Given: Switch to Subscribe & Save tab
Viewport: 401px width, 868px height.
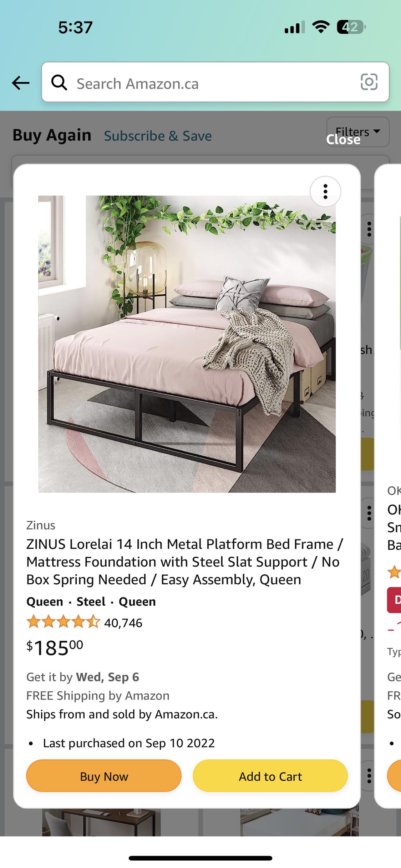Looking at the screenshot, I should coord(158,136).
